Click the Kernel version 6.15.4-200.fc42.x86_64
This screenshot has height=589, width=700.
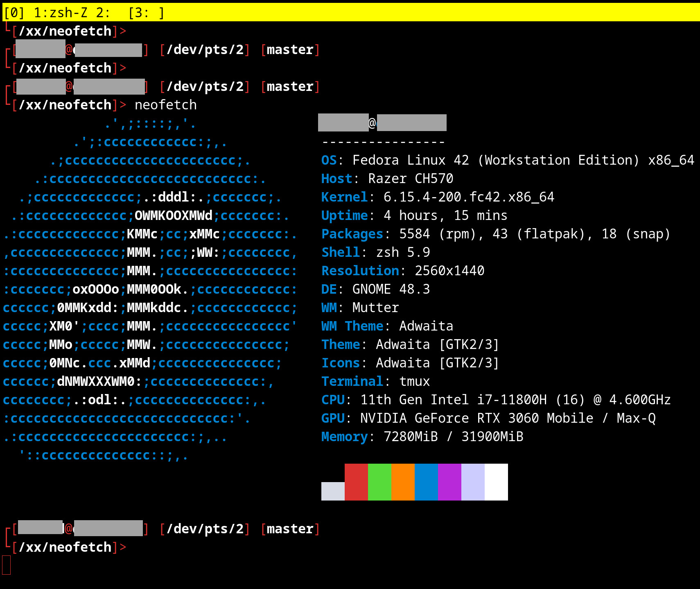[469, 197]
